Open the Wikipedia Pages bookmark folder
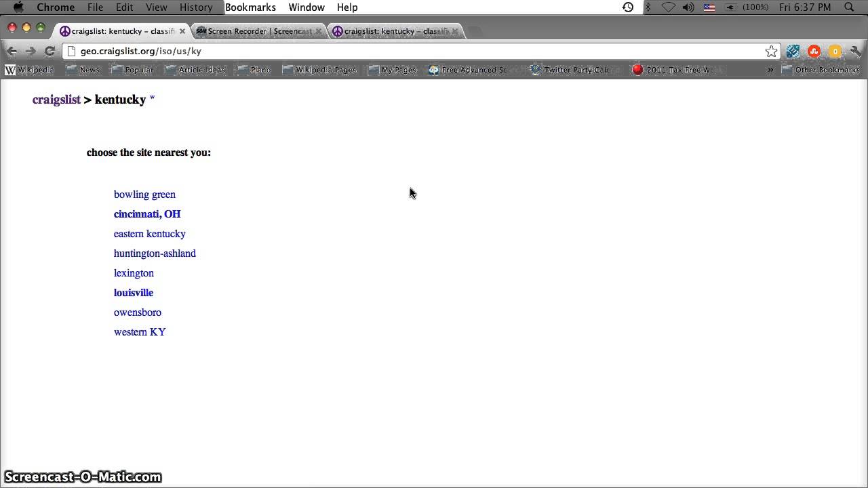The height and width of the screenshot is (488, 868). click(319, 70)
